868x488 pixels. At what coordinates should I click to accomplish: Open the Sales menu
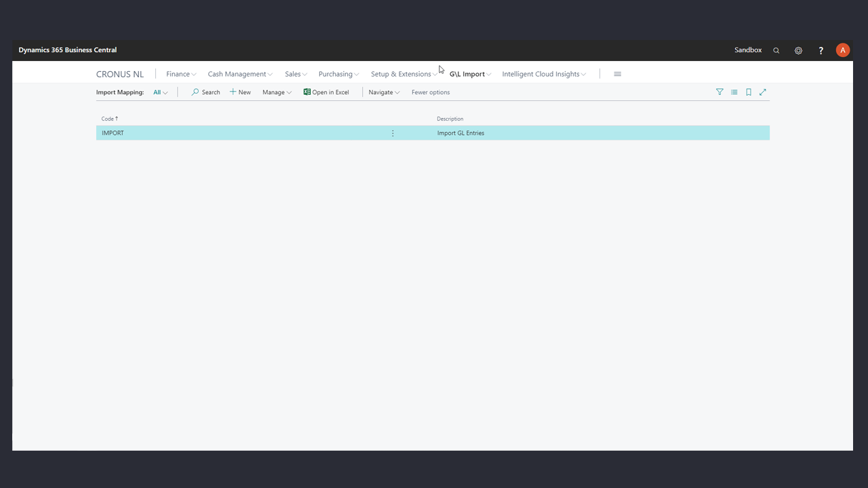point(296,74)
